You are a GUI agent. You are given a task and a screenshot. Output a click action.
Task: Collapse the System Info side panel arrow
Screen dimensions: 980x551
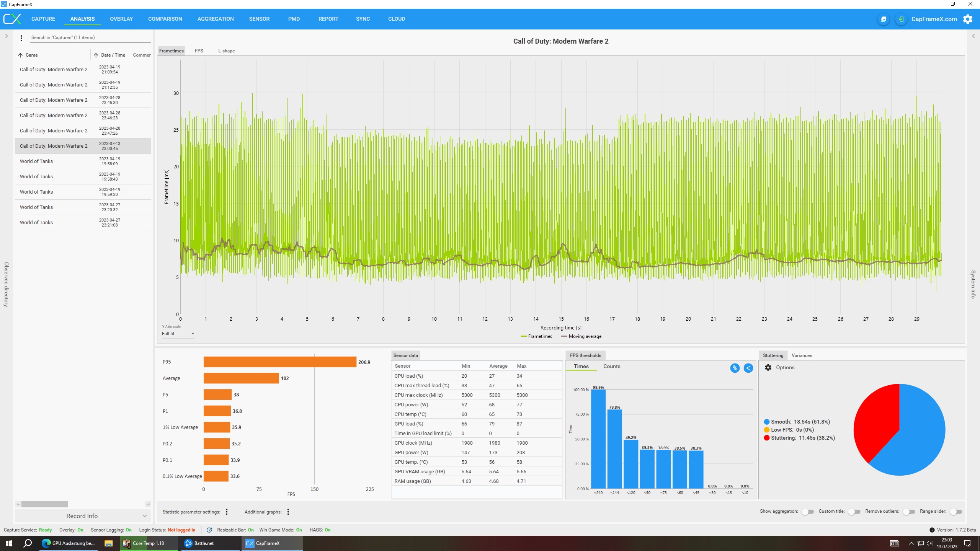click(x=973, y=36)
